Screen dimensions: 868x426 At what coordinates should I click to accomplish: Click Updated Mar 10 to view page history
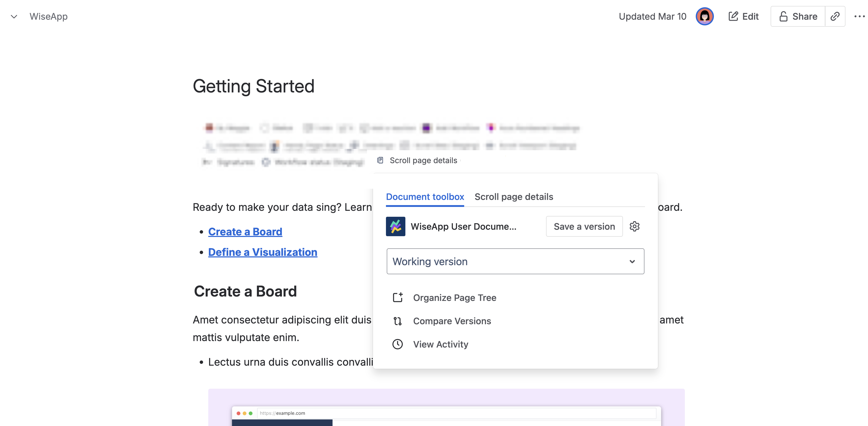652,16
